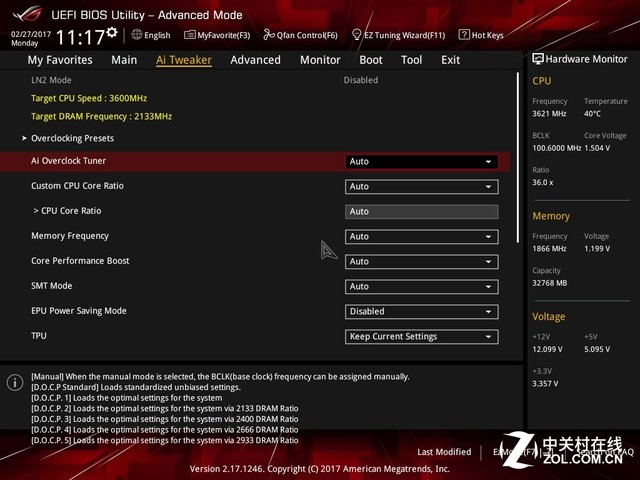Click the info icon in help panel
This screenshot has height=480, width=640.
click(x=15, y=382)
